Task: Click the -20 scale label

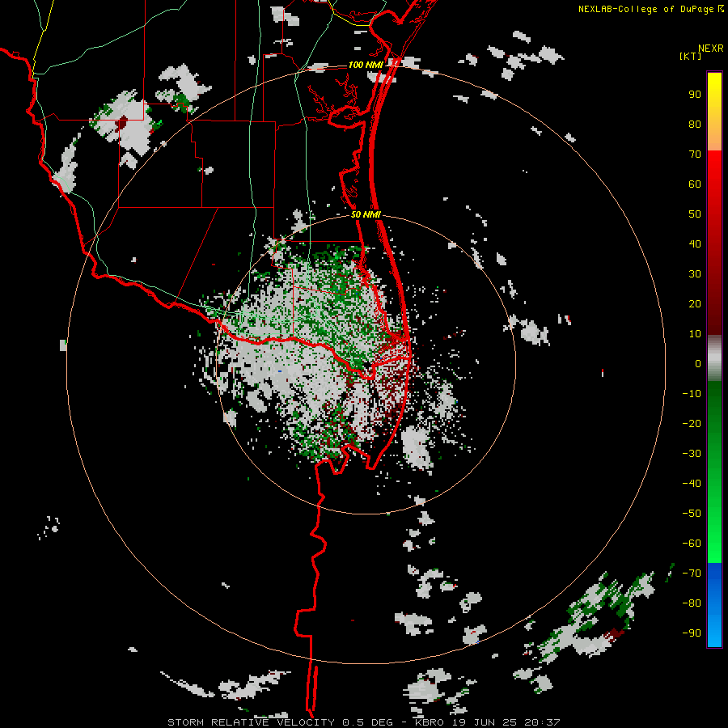Action: (x=692, y=424)
